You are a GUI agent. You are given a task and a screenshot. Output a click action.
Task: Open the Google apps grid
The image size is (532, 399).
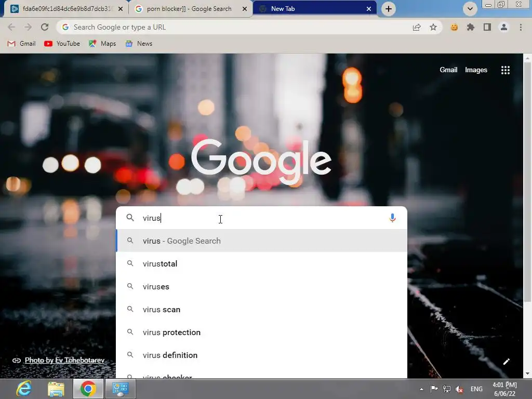[505, 70]
